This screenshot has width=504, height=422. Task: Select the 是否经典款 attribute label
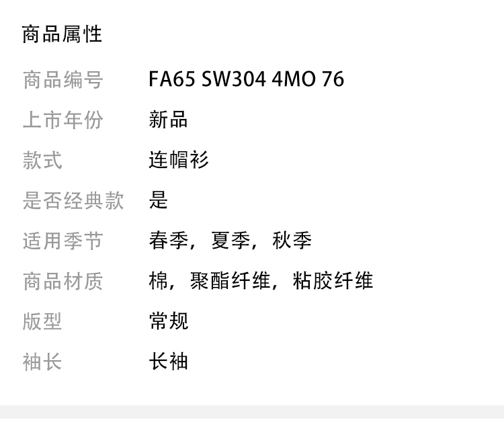pyautogui.click(x=73, y=201)
